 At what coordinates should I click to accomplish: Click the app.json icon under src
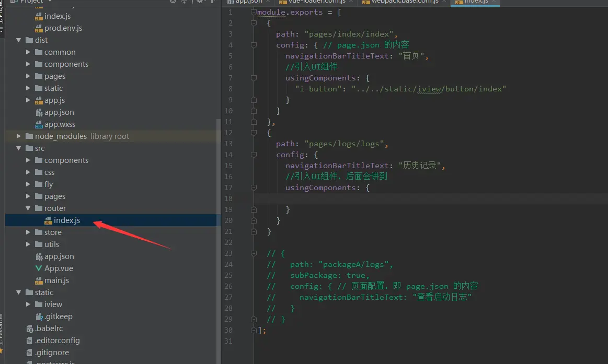pos(39,257)
